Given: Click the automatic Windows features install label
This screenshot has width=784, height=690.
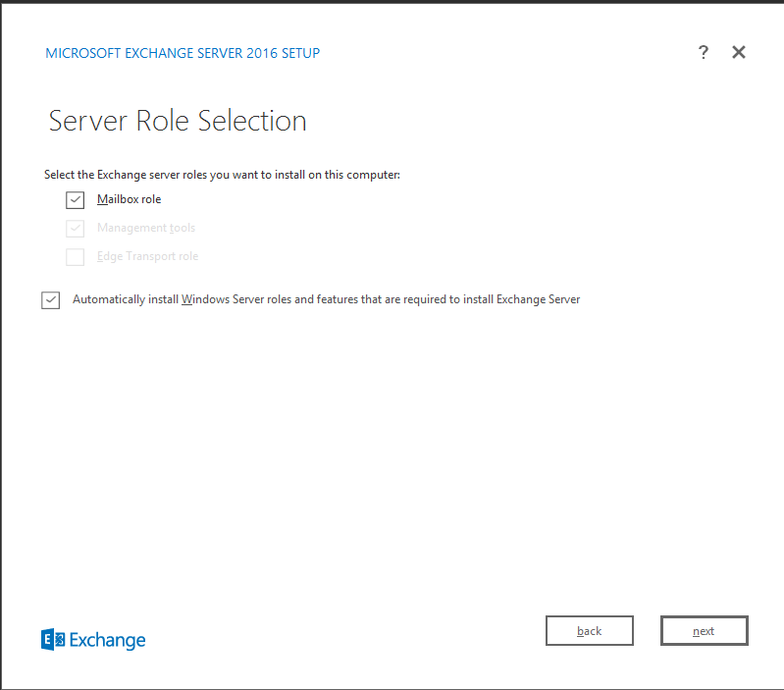Looking at the screenshot, I should 326,299.
